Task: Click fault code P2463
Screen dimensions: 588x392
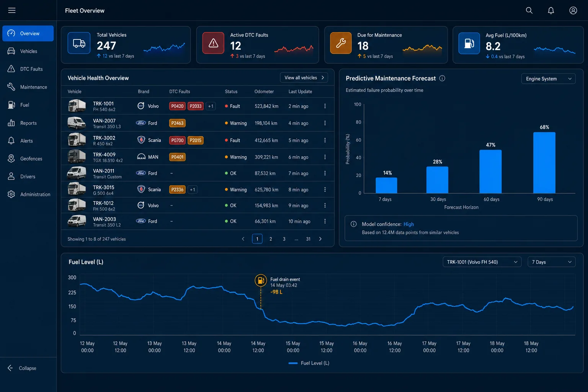Action: pos(177,123)
